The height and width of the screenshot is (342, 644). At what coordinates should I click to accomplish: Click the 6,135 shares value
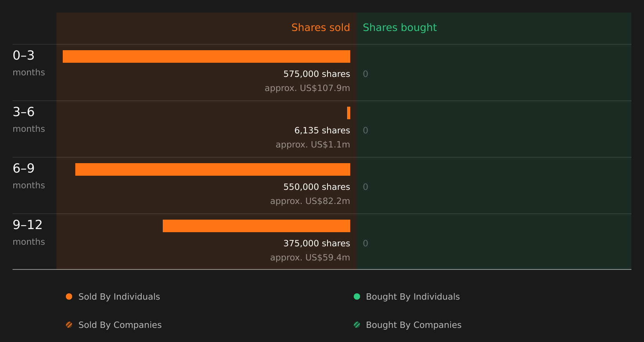coord(322,131)
